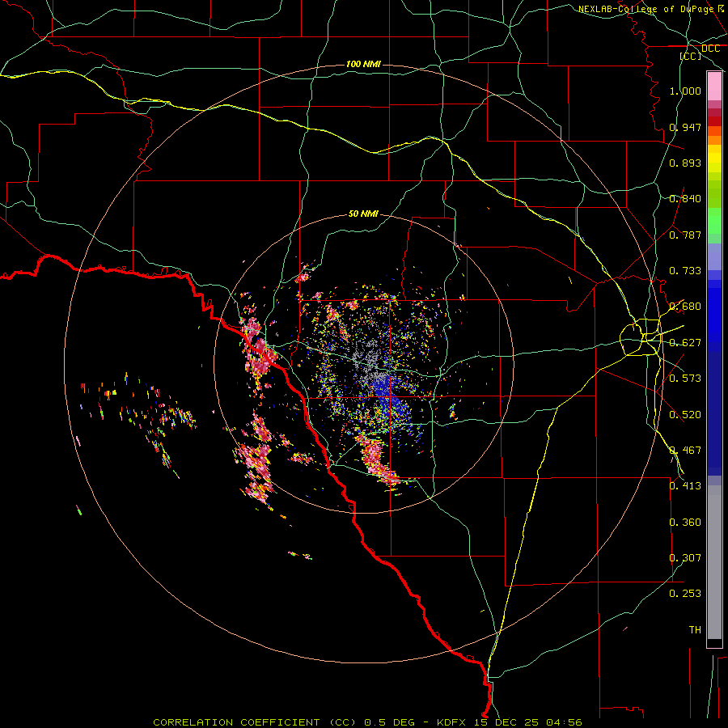Click the 0.307 scale label
The height and width of the screenshot is (728, 728).
(685, 558)
